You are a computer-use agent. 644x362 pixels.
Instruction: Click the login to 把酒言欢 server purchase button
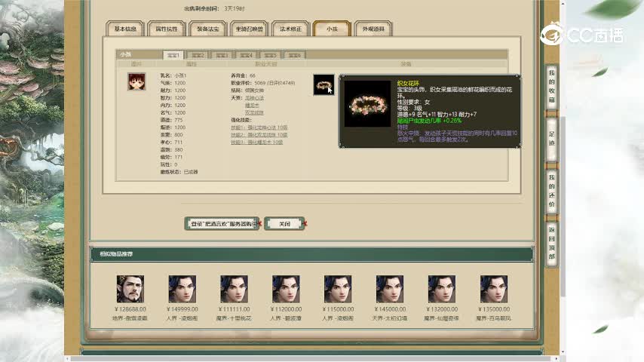[222, 223]
